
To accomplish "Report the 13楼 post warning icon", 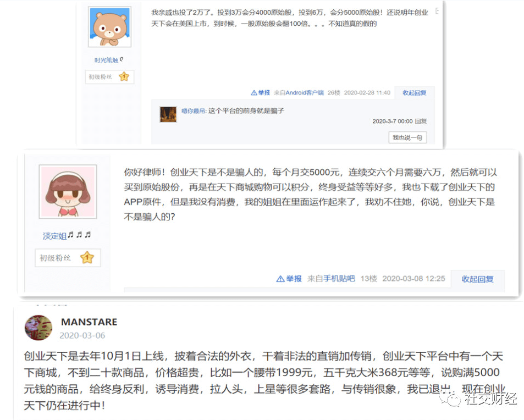I will point(280,279).
